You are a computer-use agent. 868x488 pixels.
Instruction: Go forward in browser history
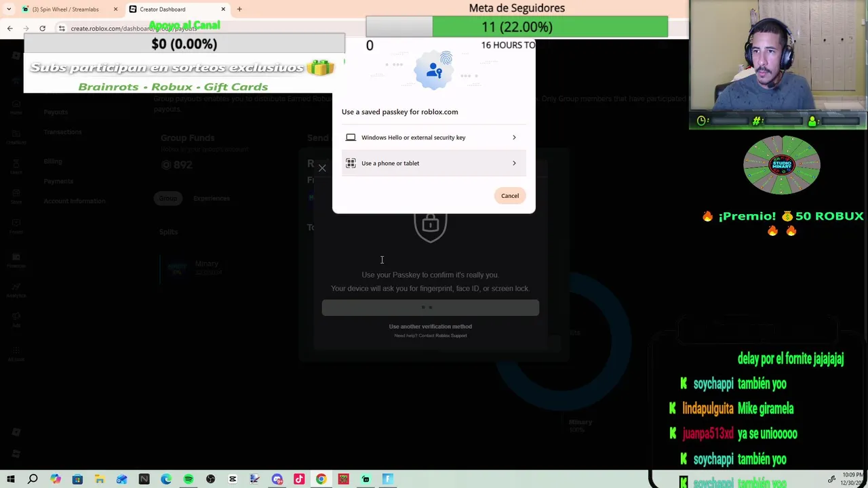click(x=26, y=28)
